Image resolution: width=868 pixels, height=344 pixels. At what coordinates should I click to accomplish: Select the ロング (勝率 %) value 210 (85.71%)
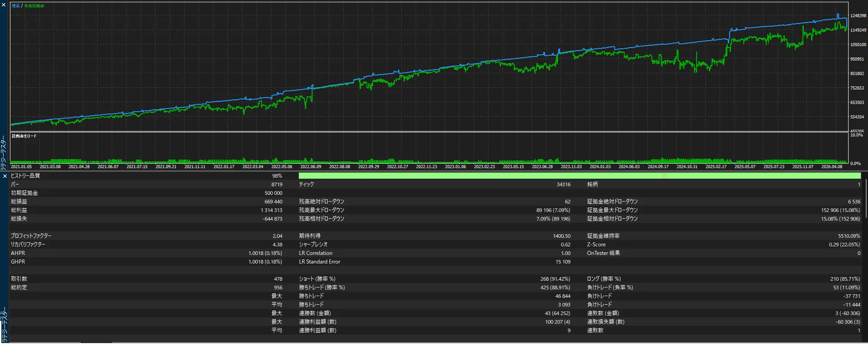point(845,279)
